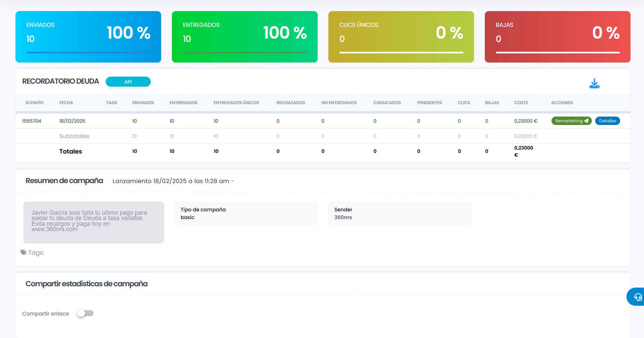This screenshot has height=338, width=644.
Task: Click the Sender 360nrs info box
Action: 399,213
